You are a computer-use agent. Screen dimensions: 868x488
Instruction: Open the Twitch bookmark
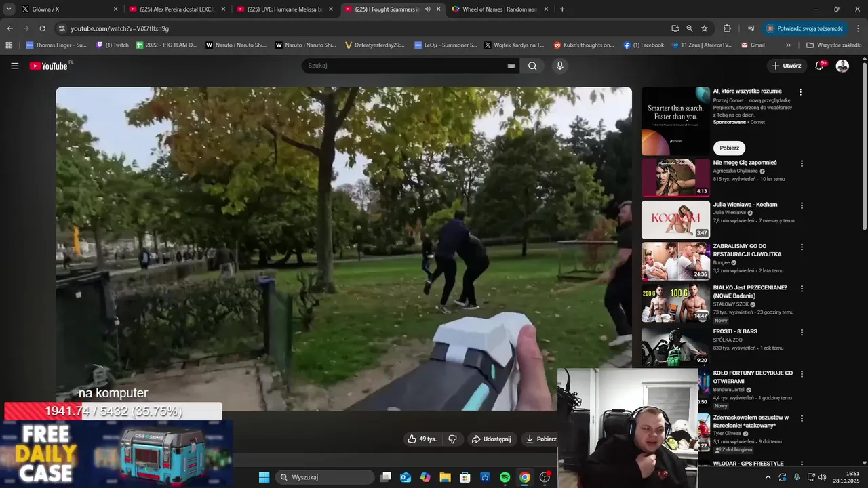pyautogui.click(x=112, y=45)
